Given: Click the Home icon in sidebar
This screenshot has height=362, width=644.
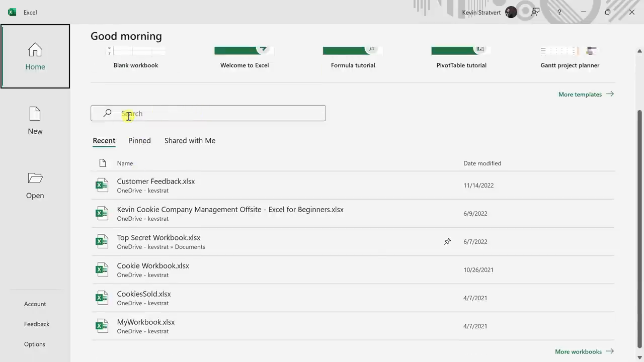Looking at the screenshot, I should [x=35, y=50].
